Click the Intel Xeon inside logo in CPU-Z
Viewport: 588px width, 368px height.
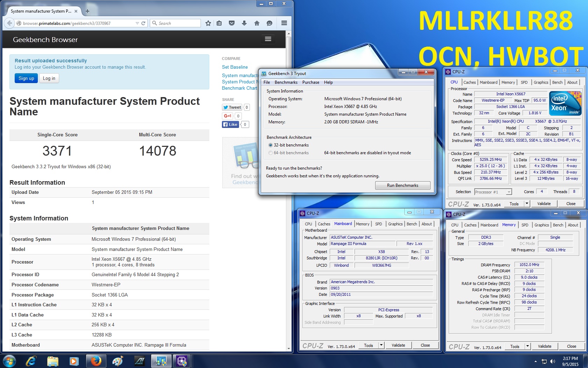(565, 103)
